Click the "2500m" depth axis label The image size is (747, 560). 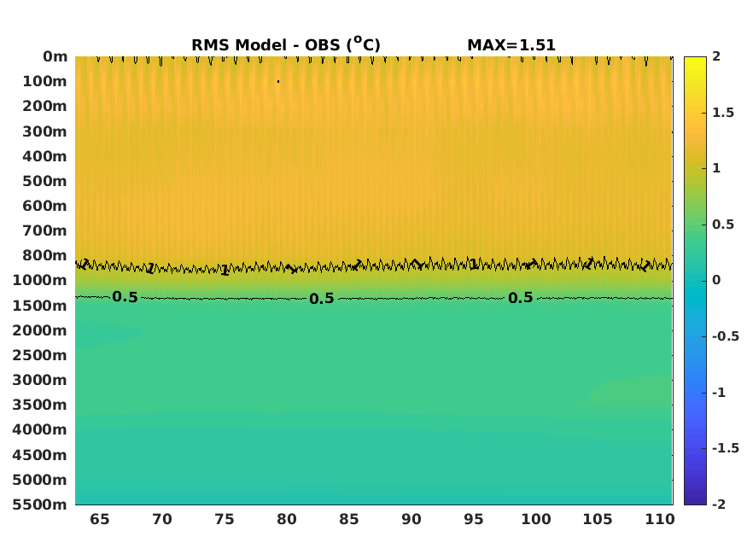40,355
